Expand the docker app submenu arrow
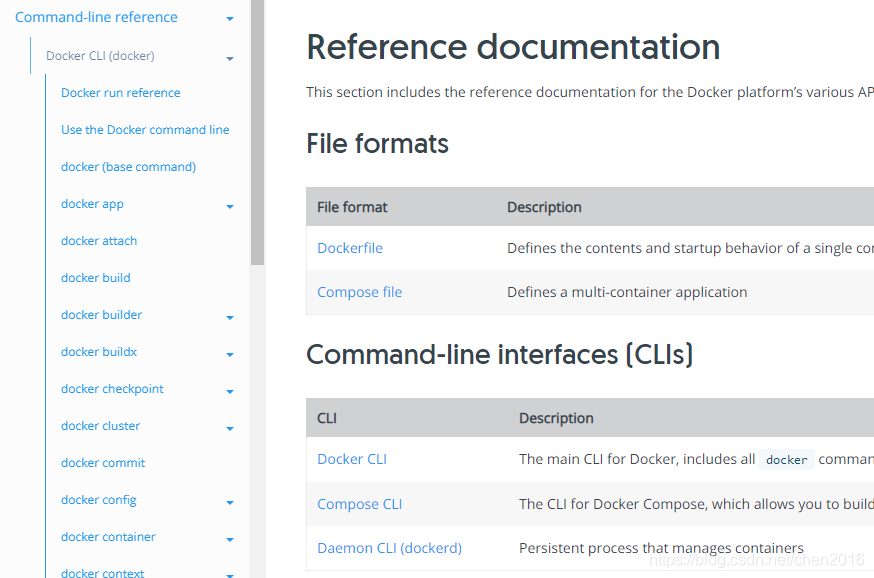This screenshot has width=874, height=578. (230, 207)
